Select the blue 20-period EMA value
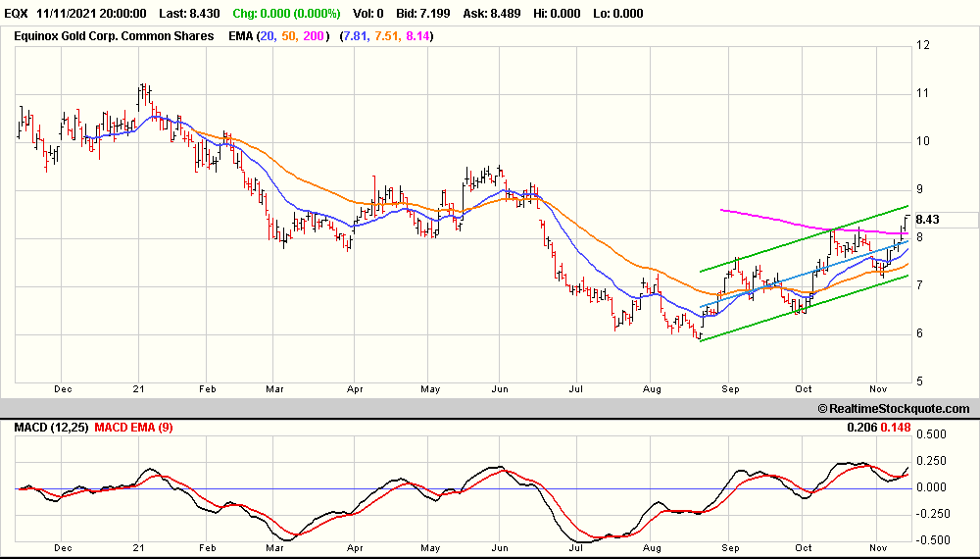This screenshot has height=559, width=980. click(354, 36)
